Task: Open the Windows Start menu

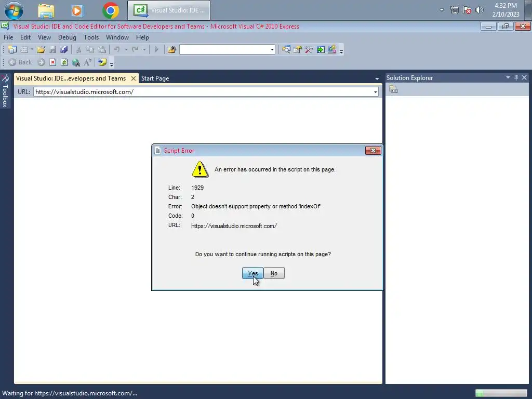Action: 14,10
